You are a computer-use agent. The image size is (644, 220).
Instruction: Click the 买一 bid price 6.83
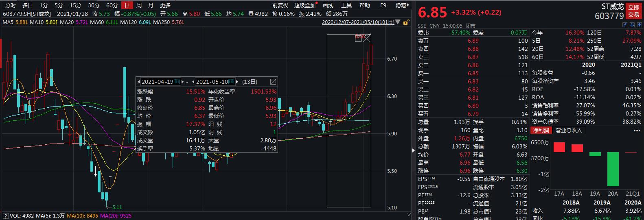tap(473, 81)
